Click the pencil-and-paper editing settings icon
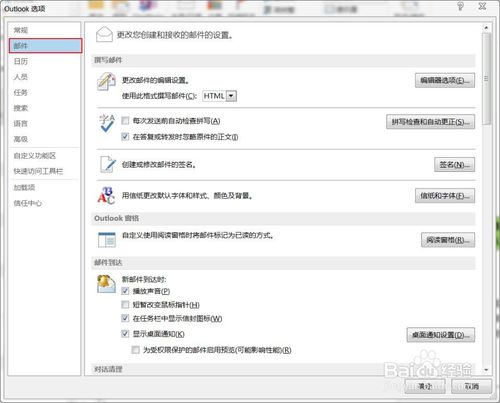500x403 pixels. click(106, 81)
